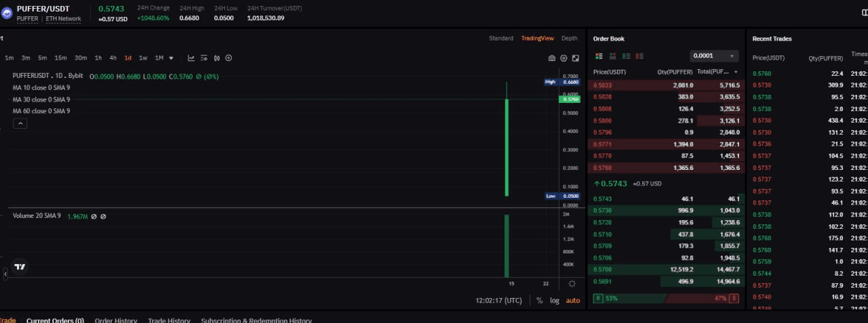The width and height of the screenshot is (868, 323).
Task: Switch to TradingView chart tab
Action: (538, 39)
